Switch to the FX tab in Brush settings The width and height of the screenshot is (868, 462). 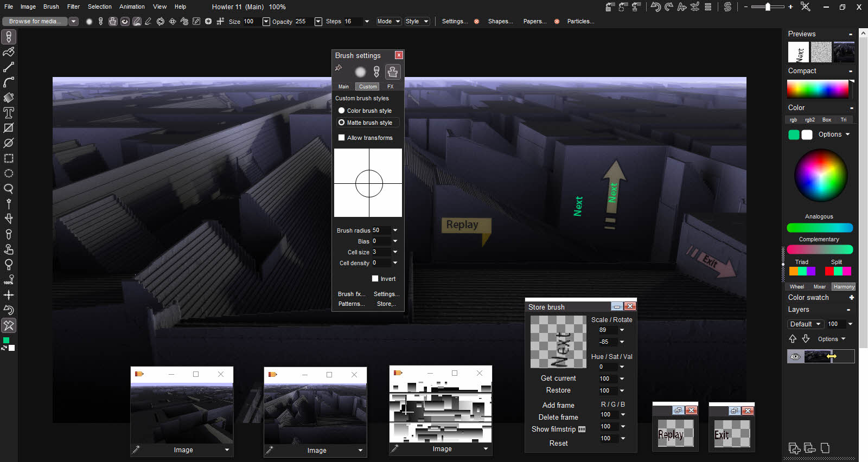coord(390,87)
